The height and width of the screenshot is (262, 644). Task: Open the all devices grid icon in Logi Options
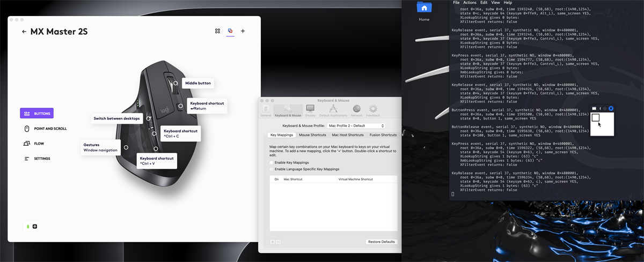[x=217, y=31]
